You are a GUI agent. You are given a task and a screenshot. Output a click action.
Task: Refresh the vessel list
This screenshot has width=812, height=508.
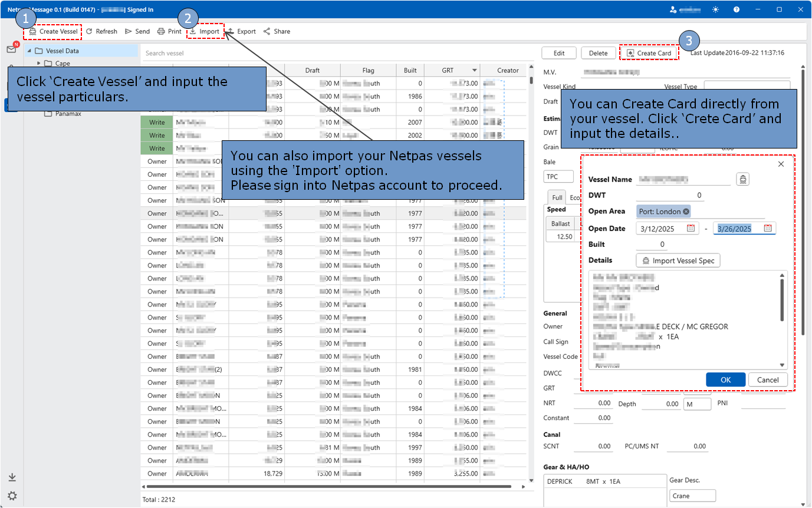(101, 31)
